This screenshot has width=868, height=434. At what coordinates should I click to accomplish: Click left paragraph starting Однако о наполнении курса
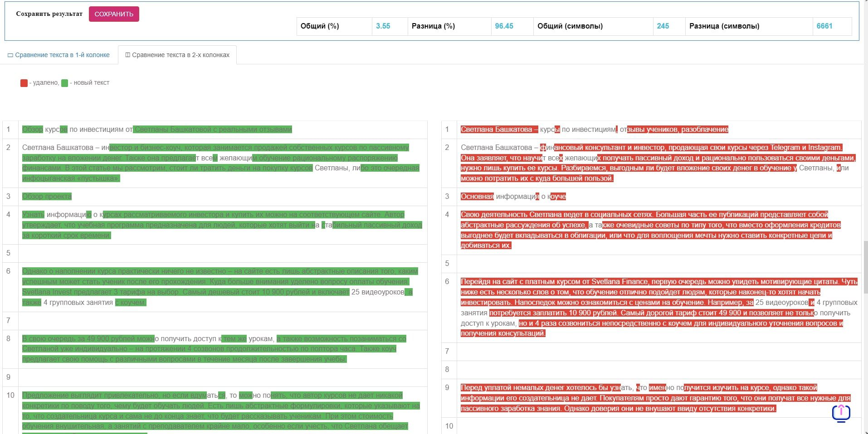point(220,287)
